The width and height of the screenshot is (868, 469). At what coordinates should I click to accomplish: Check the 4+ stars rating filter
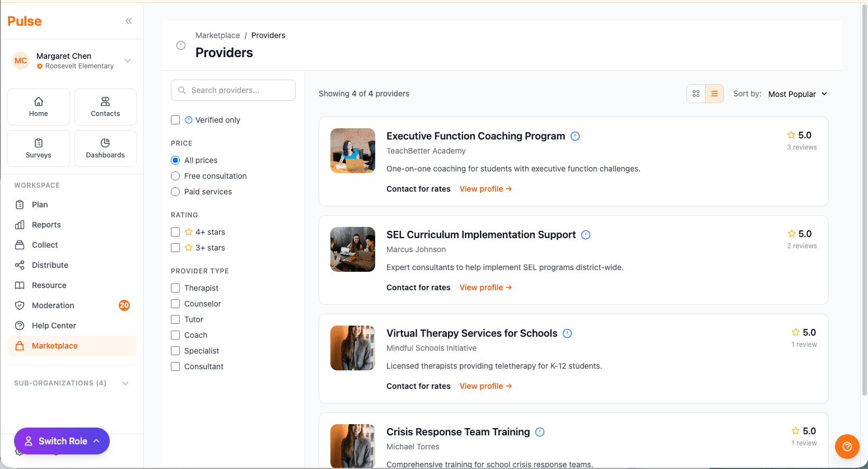tap(175, 231)
